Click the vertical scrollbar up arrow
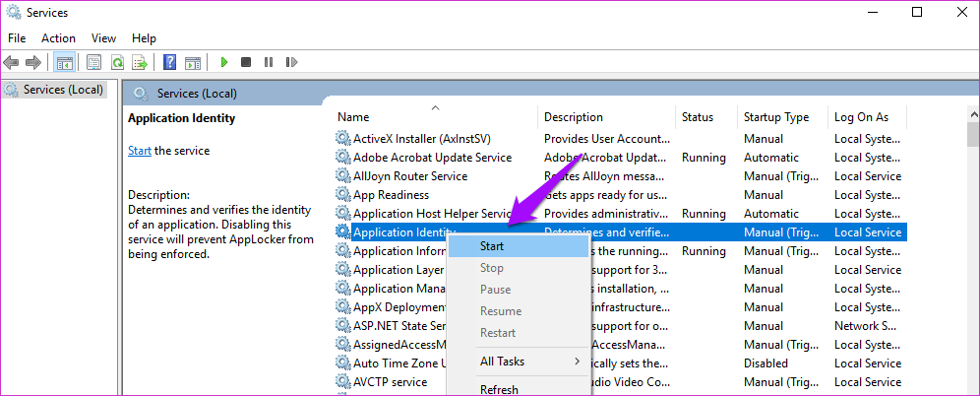The image size is (980, 396). 972,114
